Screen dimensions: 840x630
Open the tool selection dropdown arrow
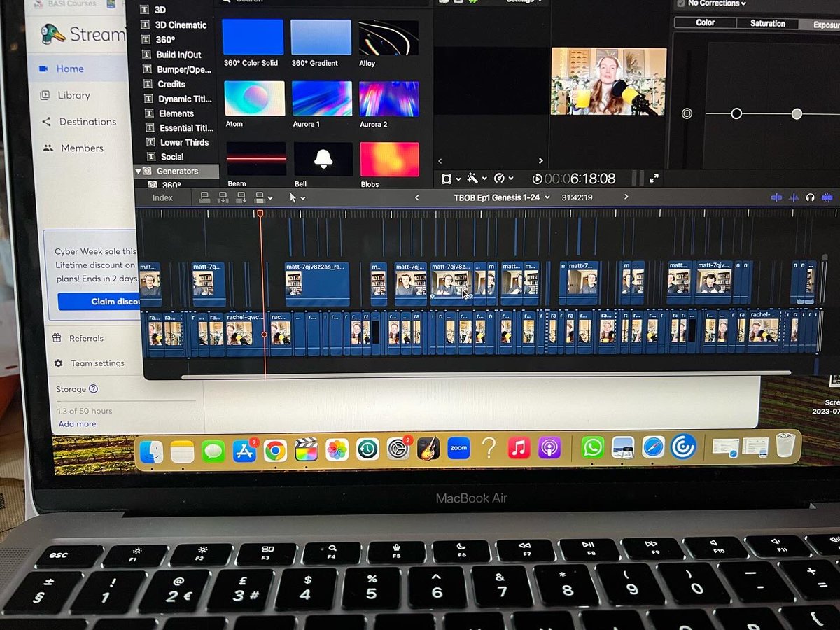coord(302,198)
